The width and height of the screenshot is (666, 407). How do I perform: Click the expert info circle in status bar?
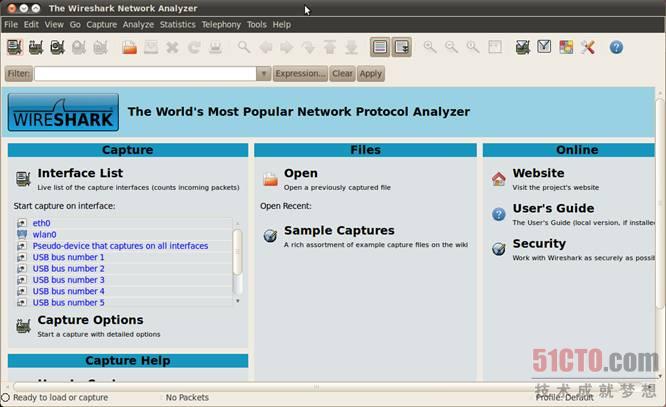[5, 398]
